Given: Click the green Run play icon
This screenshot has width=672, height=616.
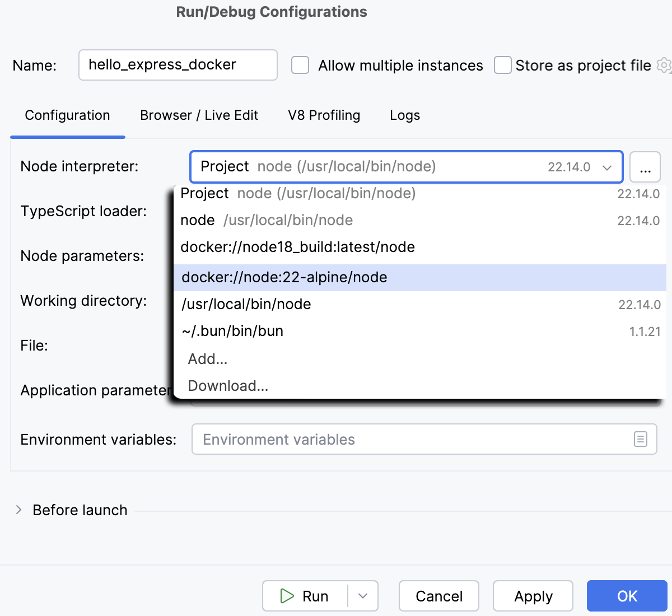Looking at the screenshot, I should coord(287,596).
